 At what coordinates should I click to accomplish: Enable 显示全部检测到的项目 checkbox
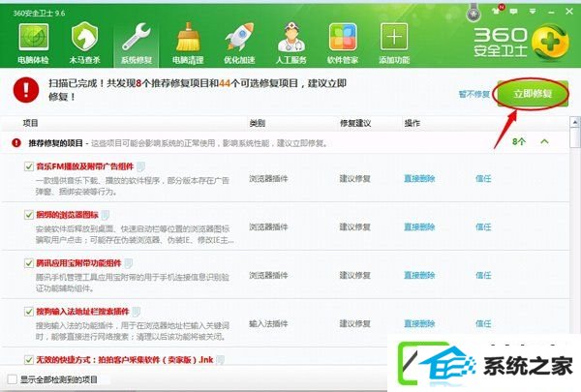11,378
